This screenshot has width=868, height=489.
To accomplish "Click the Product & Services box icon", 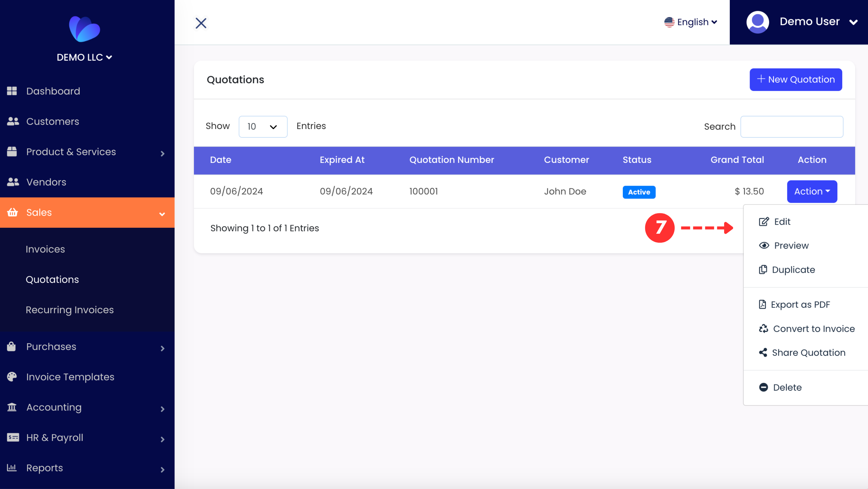I will (12, 152).
